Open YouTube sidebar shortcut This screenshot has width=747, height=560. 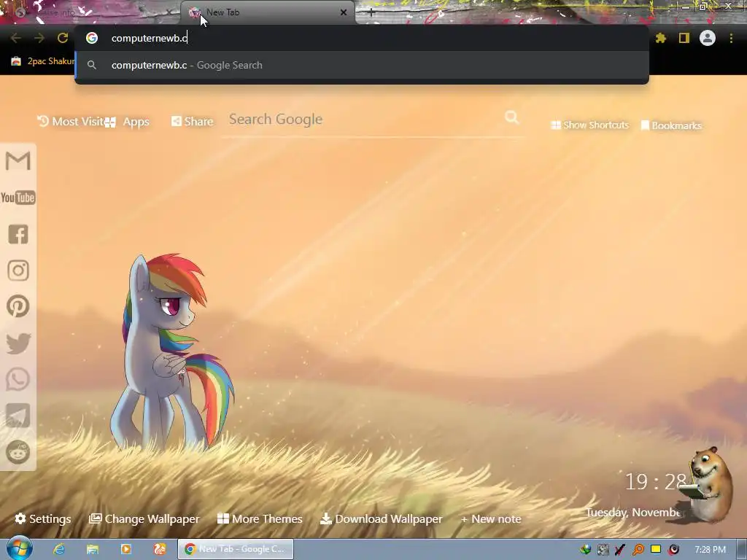(18, 197)
